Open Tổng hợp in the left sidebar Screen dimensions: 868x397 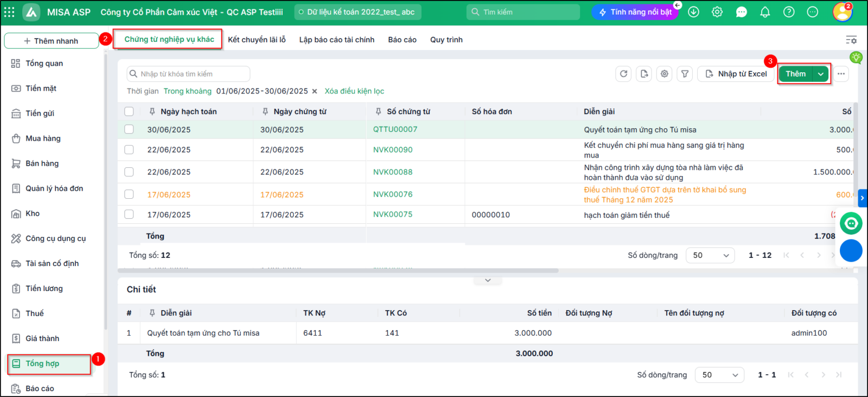point(49,364)
